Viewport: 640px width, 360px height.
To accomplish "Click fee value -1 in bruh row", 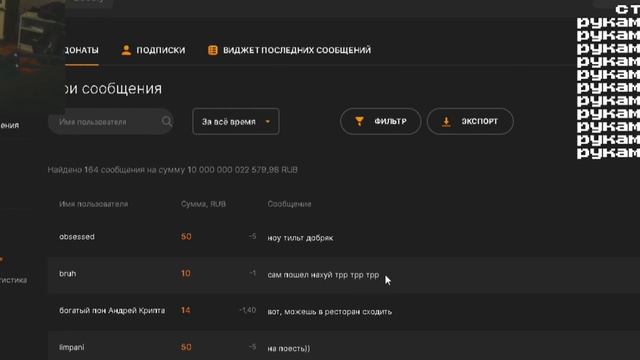I will click(x=253, y=273).
